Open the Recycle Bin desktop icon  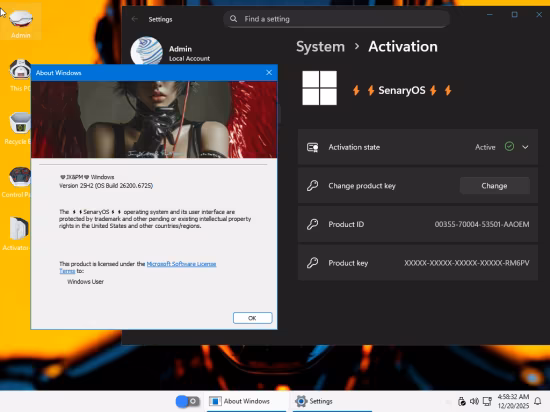[19, 128]
